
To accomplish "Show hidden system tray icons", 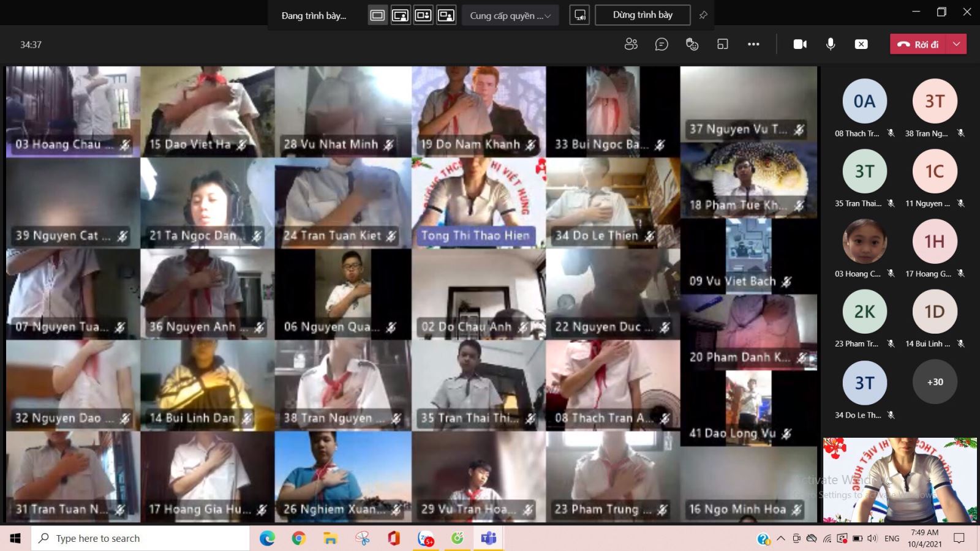I will [x=780, y=539].
